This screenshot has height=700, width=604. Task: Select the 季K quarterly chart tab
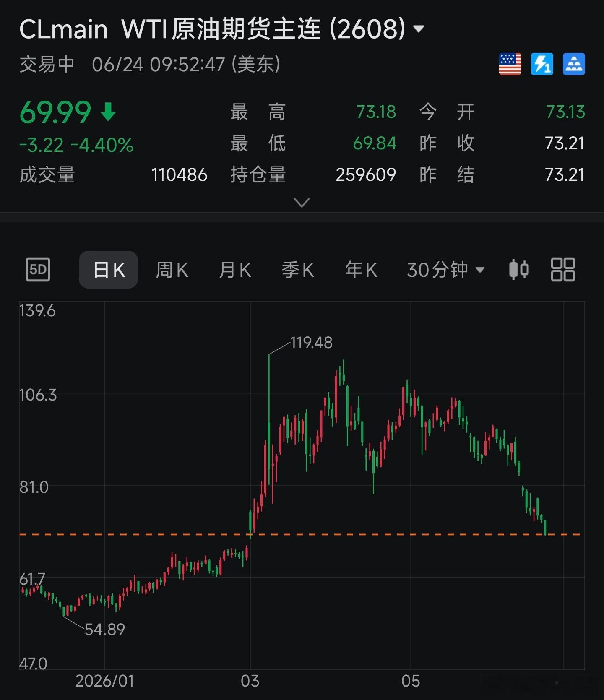pos(298,270)
